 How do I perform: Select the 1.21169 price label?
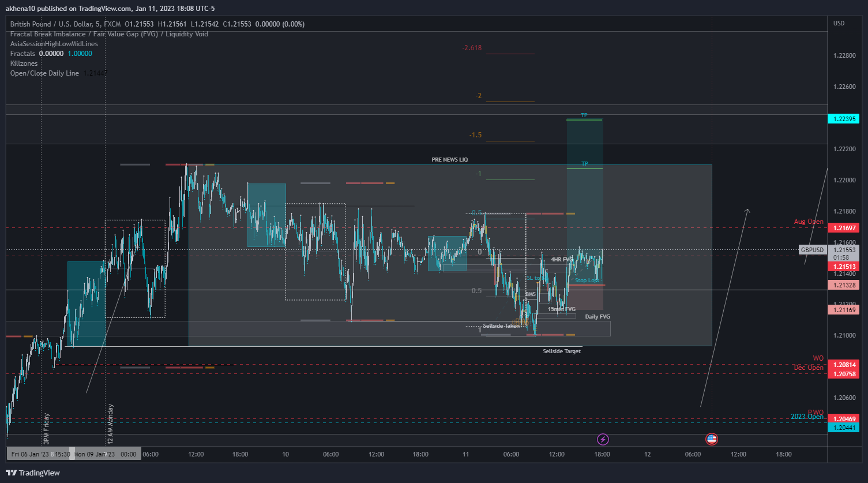click(x=843, y=310)
